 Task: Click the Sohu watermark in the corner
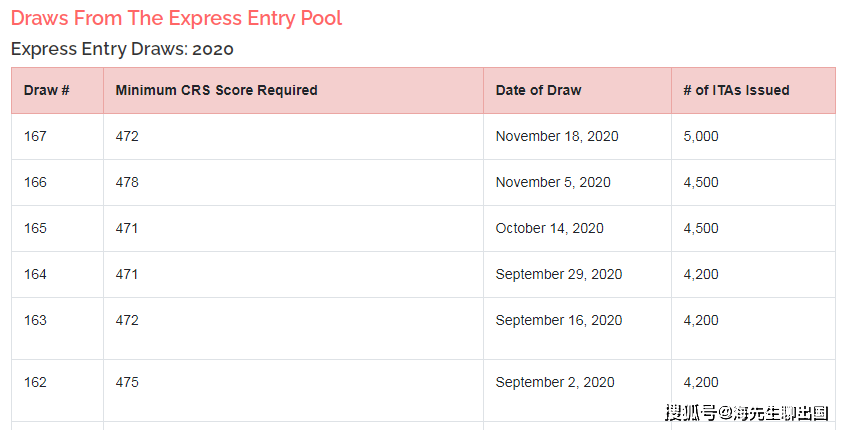(x=747, y=413)
